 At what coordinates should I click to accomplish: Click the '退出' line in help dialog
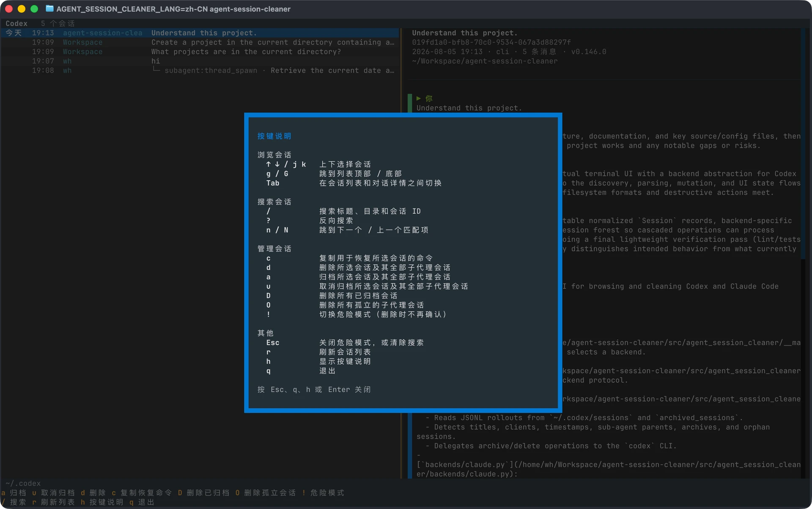click(327, 371)
